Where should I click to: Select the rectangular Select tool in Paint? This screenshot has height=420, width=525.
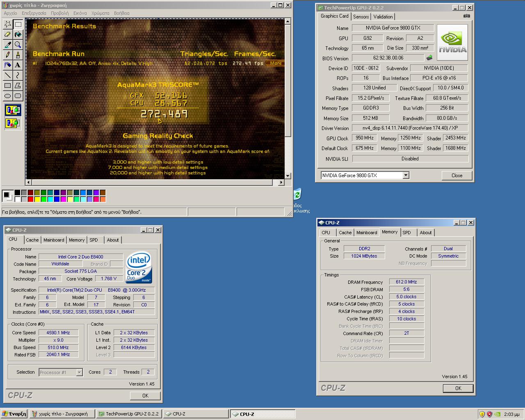pos(18,24)
